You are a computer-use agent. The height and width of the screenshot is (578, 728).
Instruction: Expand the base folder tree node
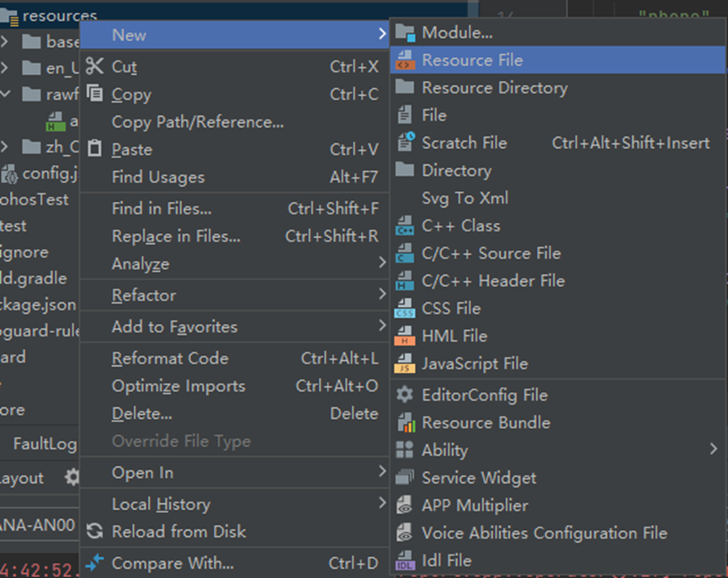[5, 41]
